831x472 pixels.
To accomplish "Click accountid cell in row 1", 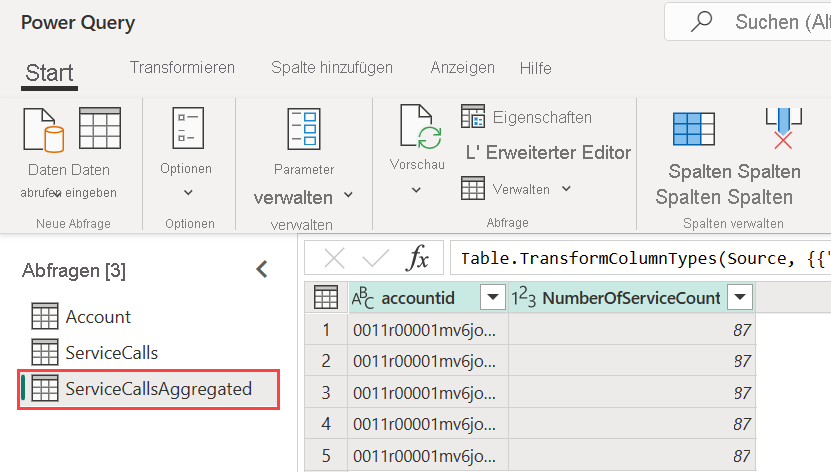I will [x=428, y=329].
